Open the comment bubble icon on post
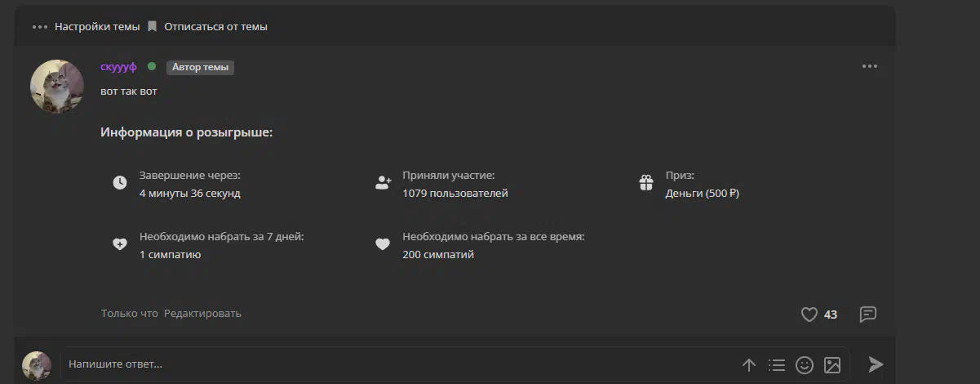980x384 pixels. pyautogui.click(x=868, y=315)
